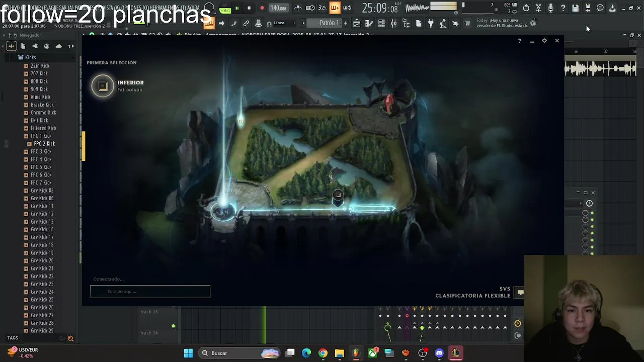Open File Explorer from taskbar

coord(340,353)
